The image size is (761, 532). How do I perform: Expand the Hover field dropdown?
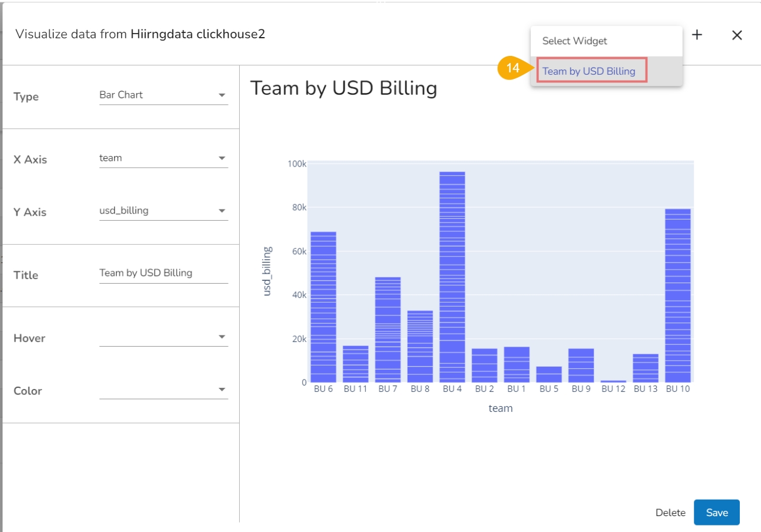163,337
